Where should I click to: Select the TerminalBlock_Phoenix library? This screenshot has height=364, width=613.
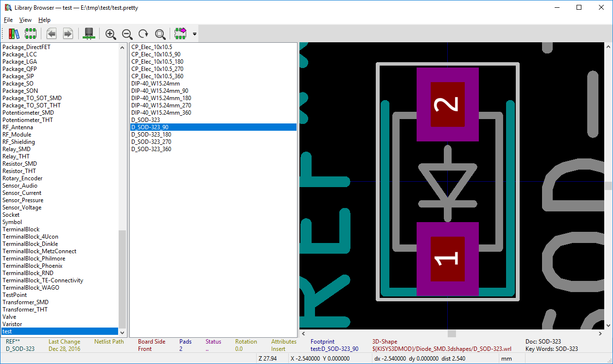point(33,266)
